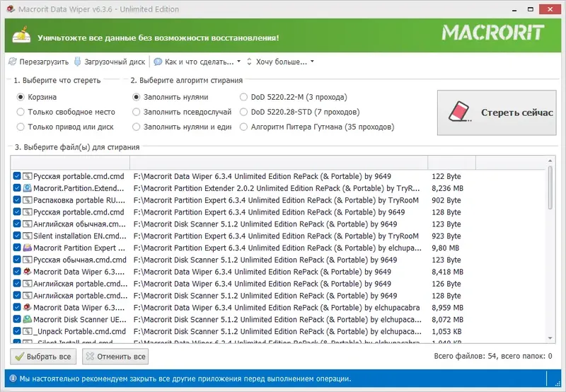Click the 923 Byte size cell
Screen dimensions: 566x392
click(446, 236)
